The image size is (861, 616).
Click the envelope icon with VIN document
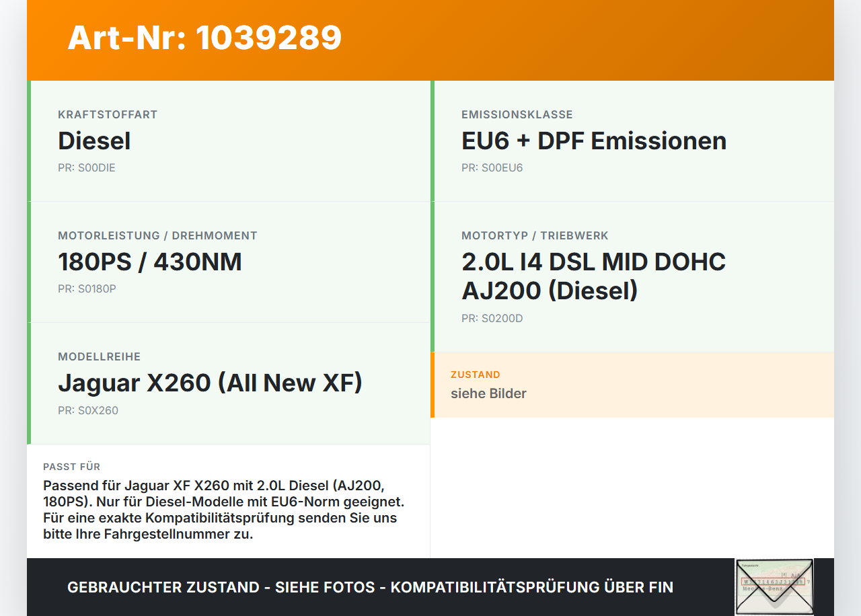774,586
